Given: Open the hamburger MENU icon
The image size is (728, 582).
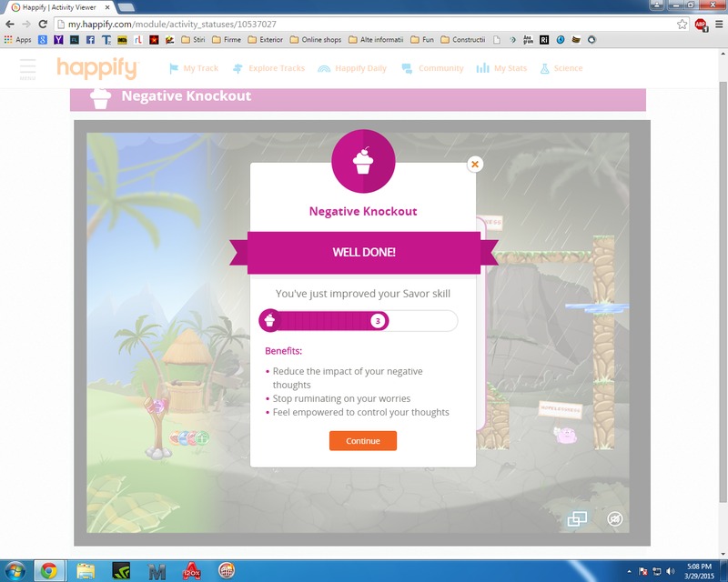Looking at the screenshot, I should click(27, 69).
